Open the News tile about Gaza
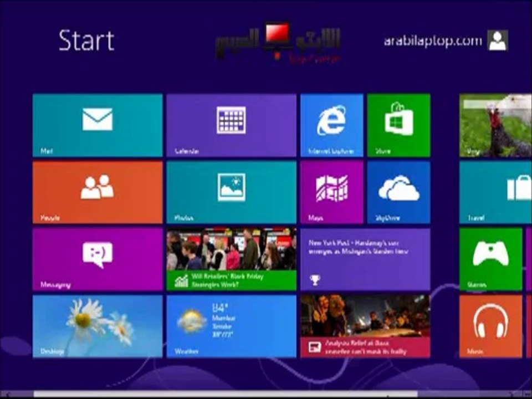The image size is (532, 399). (365, 326)
